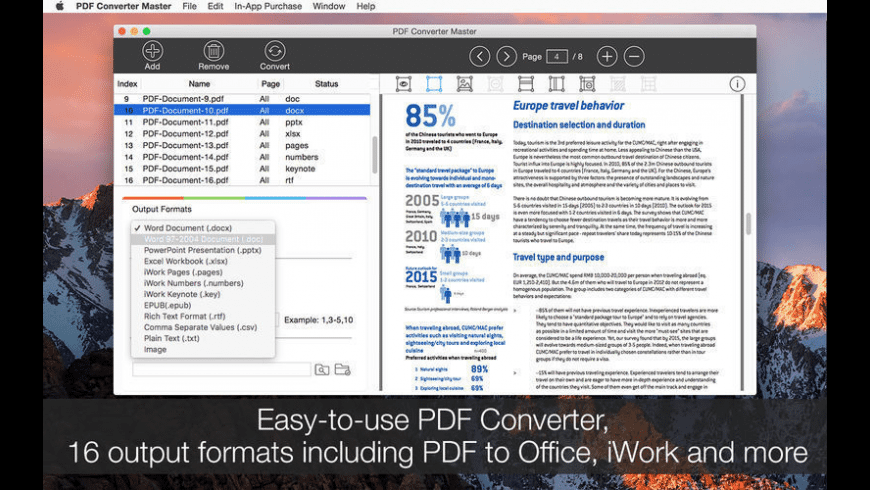
Task: Select PDF-Document-12.pdf row
Action: 242,134
